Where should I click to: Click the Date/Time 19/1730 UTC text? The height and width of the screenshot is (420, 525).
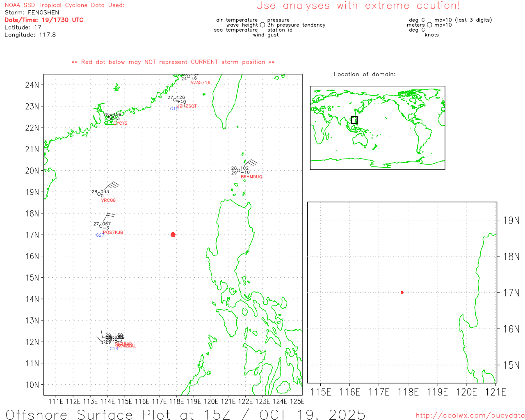(44, 20)
